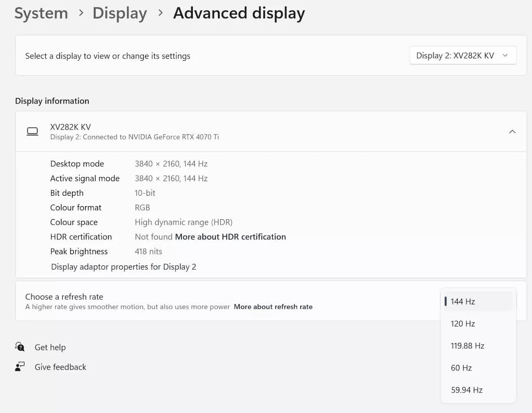Click breadcrumb arrow between System and Display

coord(81,13)
